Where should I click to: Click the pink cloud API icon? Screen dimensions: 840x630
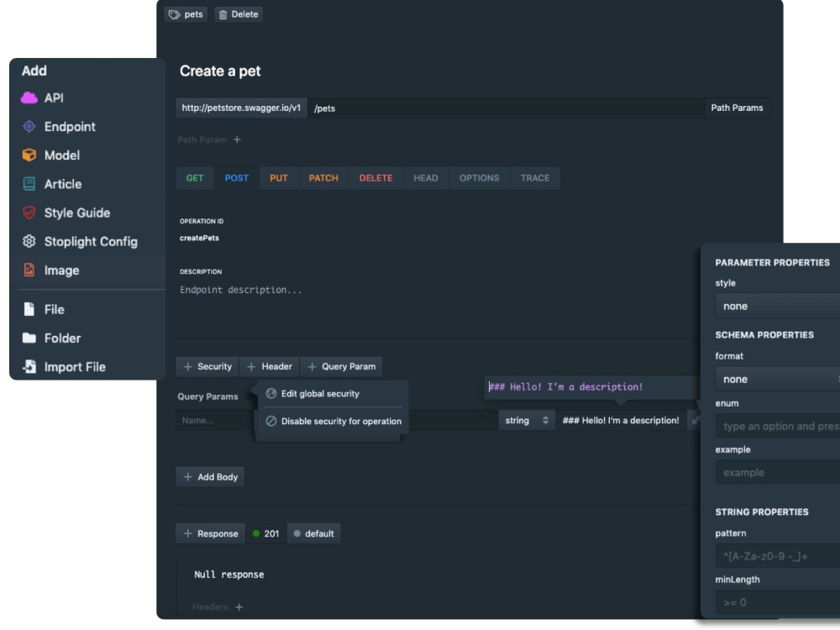click(x=29, y=98)
